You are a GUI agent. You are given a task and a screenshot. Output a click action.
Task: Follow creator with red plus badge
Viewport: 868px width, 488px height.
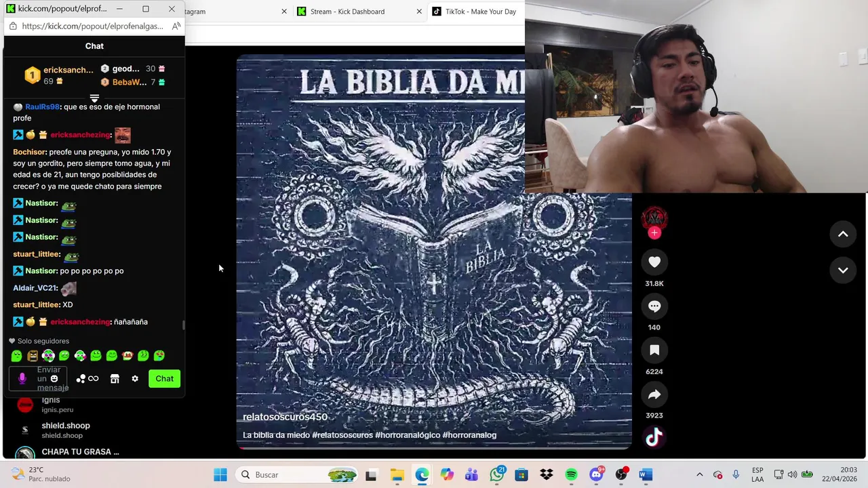[x=654, y=232]
